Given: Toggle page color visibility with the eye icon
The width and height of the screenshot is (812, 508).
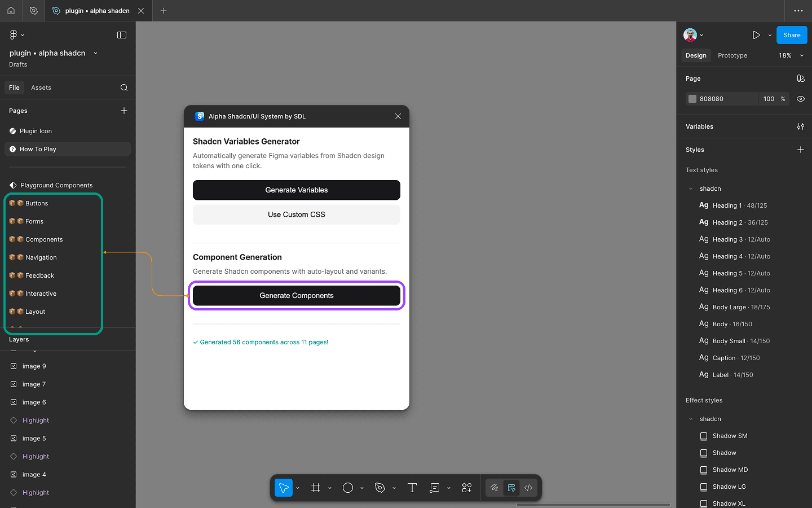Looking at the screenshot, I should pyautogui.click(x=800, y=99).
